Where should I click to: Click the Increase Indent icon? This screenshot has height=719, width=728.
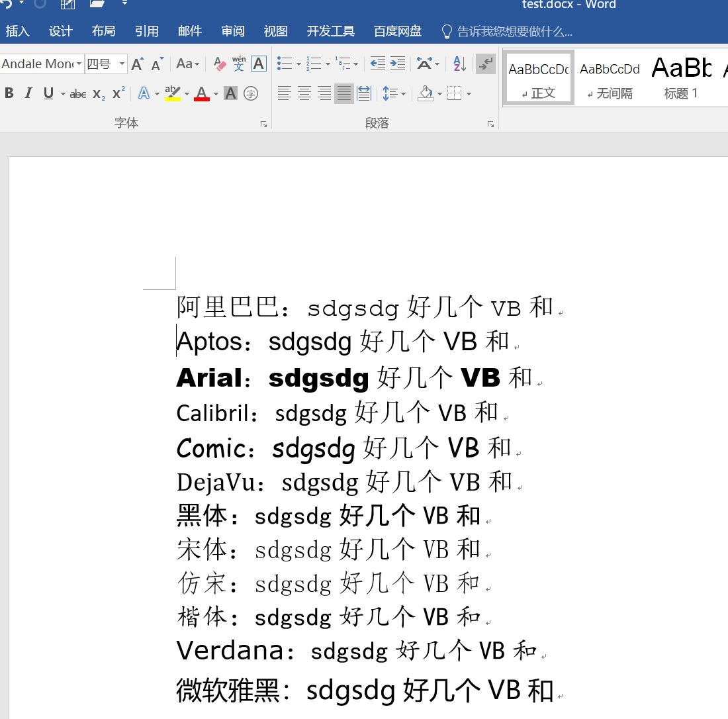point(398,64)
